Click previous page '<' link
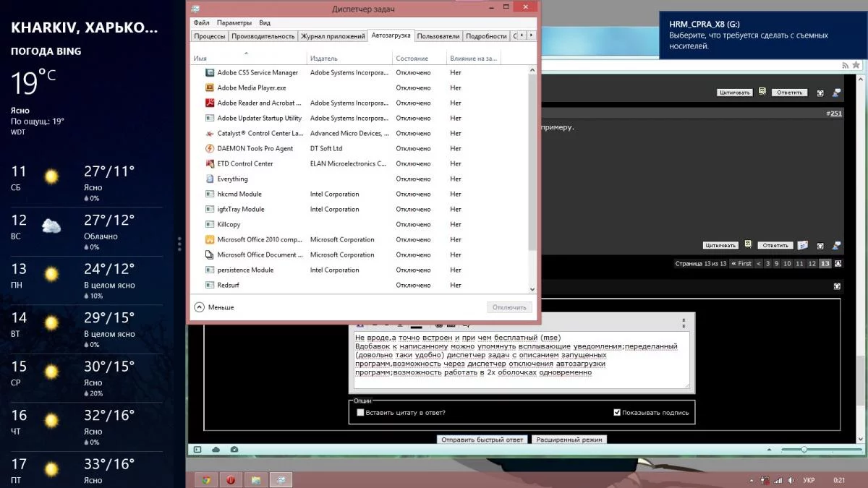This screenshot has height=488, width=868. pos(759,264)
